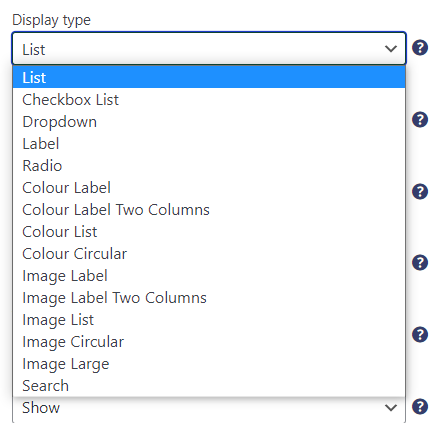Image resolution: width=437 pixels, height=423 pixels.
Task: Choose Image Large option
Action: (209, 363)
